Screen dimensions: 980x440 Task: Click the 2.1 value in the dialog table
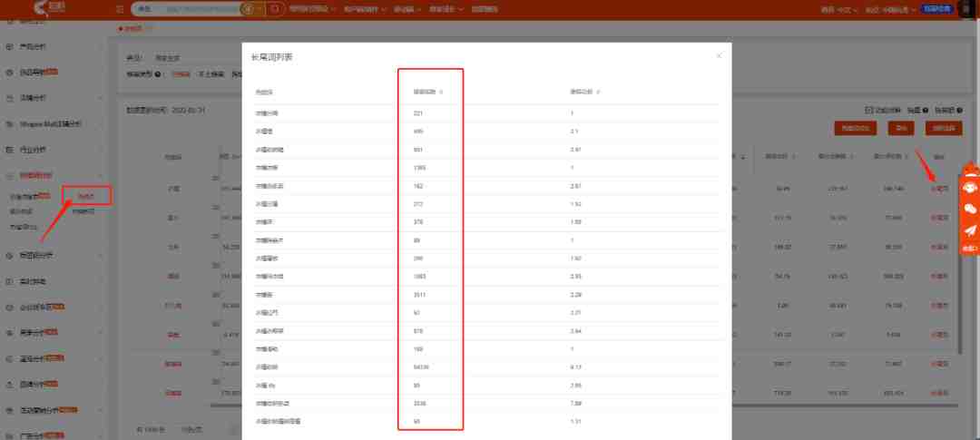click(573, 132)
